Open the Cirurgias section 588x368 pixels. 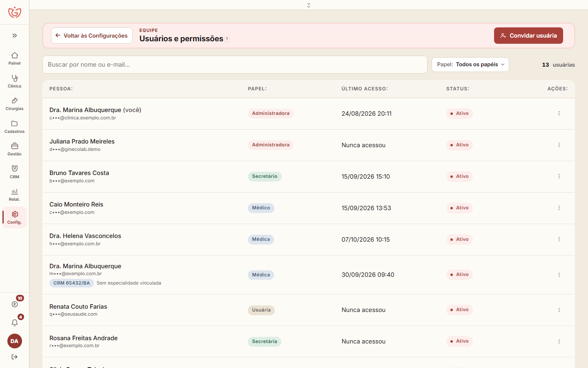point(15,104)
